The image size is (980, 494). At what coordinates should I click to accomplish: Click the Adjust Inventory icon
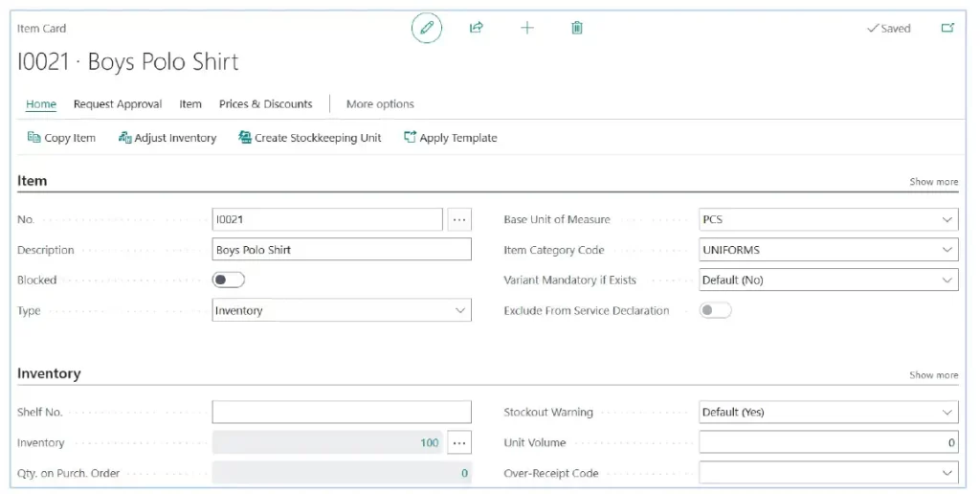click(x=124, y=137)
